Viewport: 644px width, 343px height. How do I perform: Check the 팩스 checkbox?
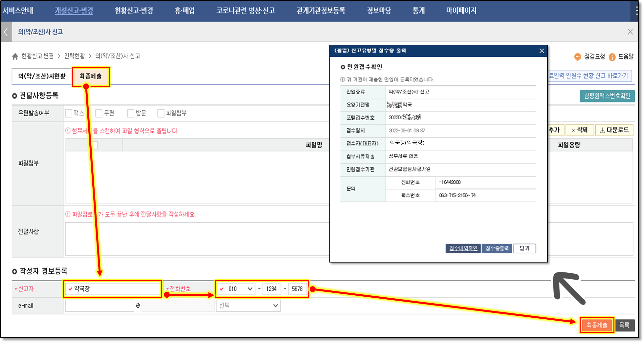(69, 113)
